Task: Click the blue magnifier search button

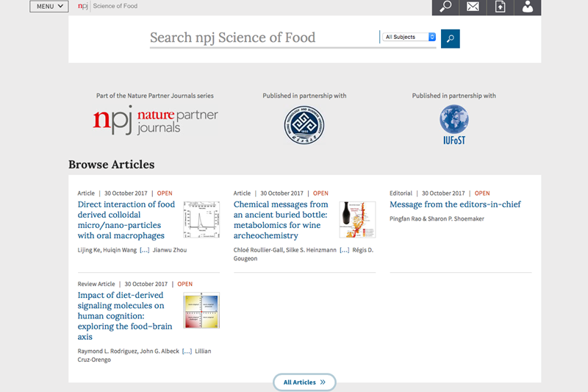Action: pyautogui.click(x=451, y=38)
